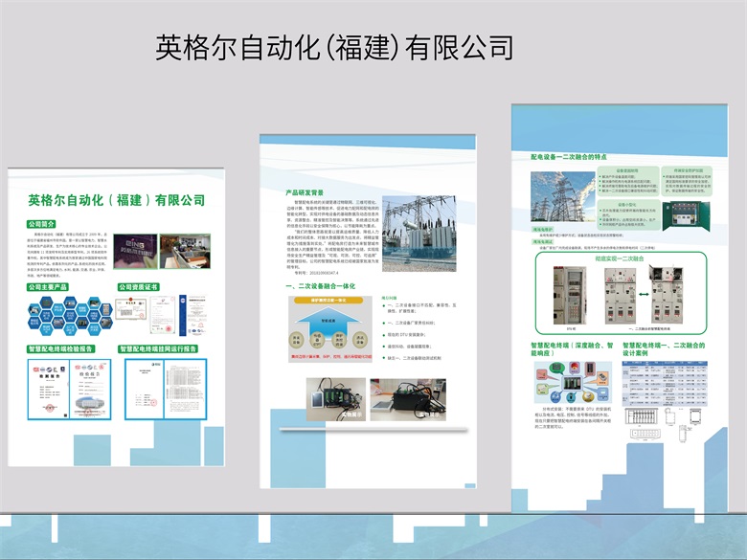Image resolution: width=747 pixels, height=560 pixels.
Task: Open the green outdoor cabinet photo
Action: click(x=687, y=215)
